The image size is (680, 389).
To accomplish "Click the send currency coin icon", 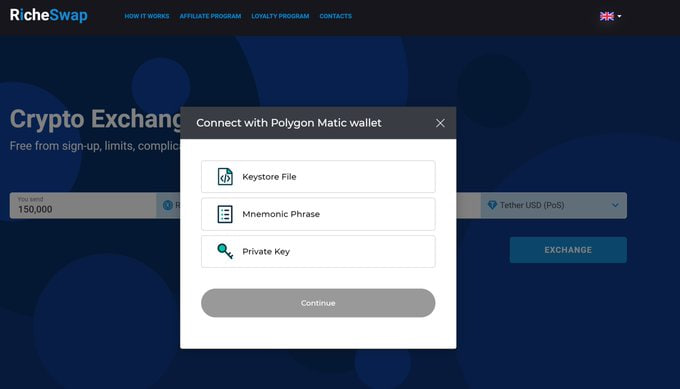I will [167, 205].
